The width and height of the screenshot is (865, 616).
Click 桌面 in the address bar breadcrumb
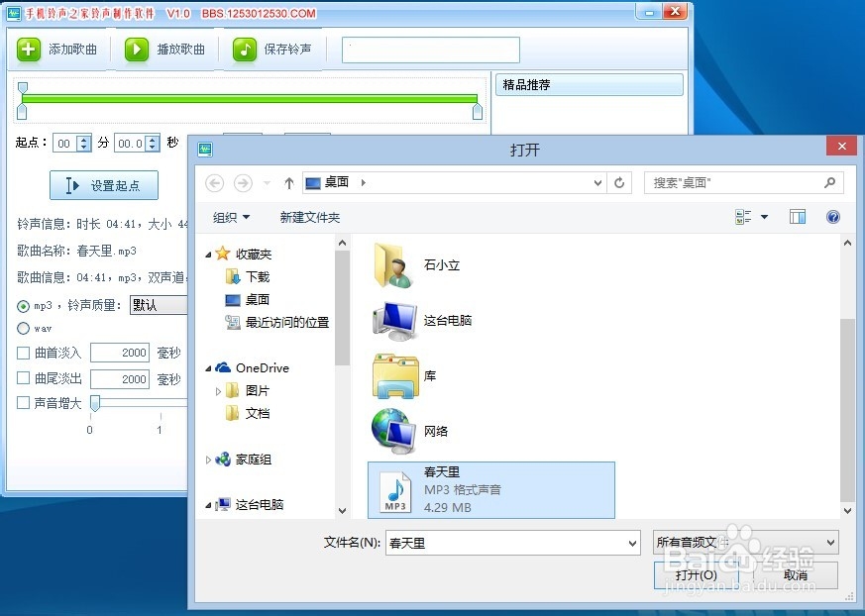[x=339, y=182]
